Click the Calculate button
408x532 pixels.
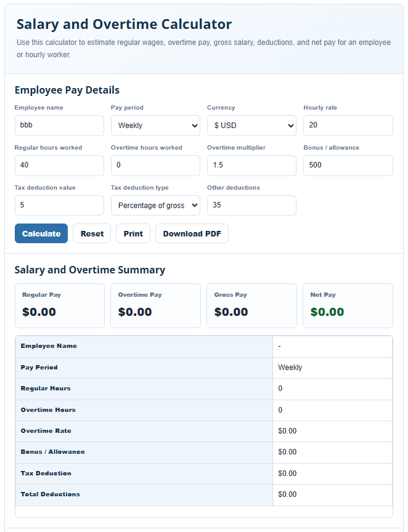coord(41,233)
